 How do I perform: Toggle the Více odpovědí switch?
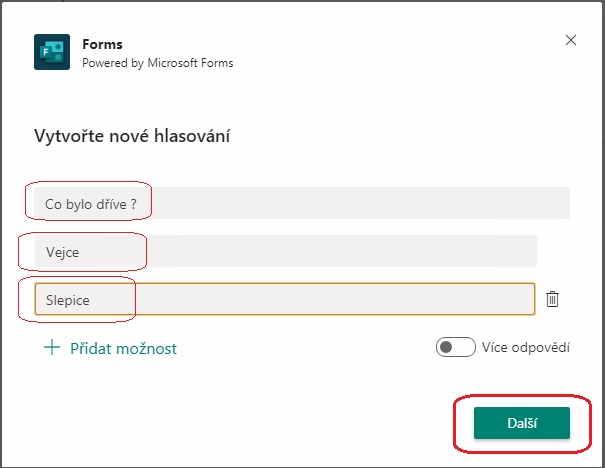(x=456, y=347)
